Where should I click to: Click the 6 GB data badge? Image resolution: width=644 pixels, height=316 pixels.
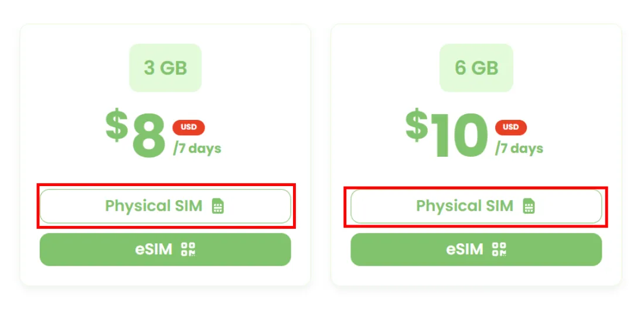coord(476,68)
